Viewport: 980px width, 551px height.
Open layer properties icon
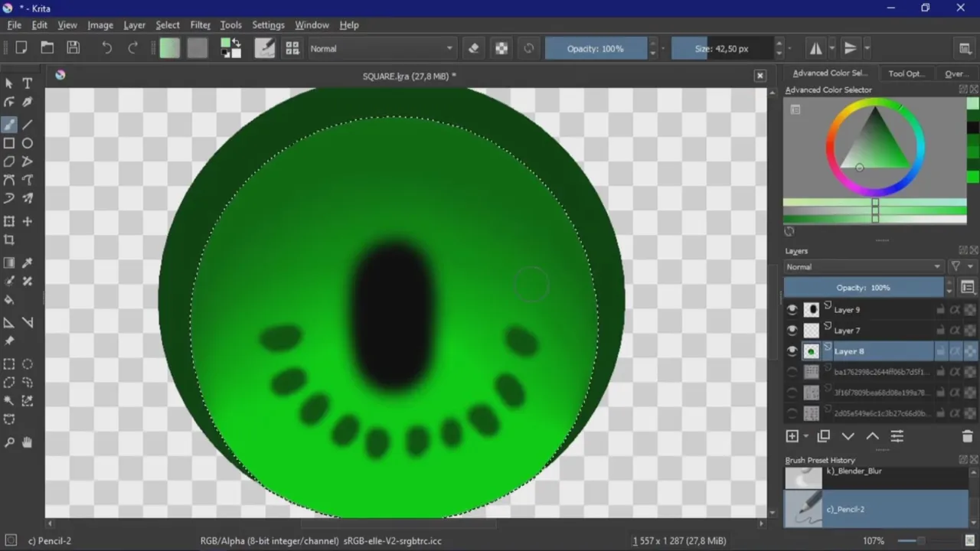click(x=897, y=436)
